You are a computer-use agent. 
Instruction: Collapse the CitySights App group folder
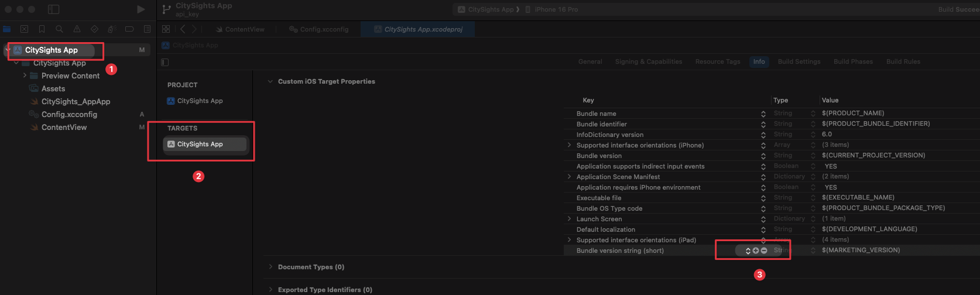pyautogui.click(x=16, y=63)
